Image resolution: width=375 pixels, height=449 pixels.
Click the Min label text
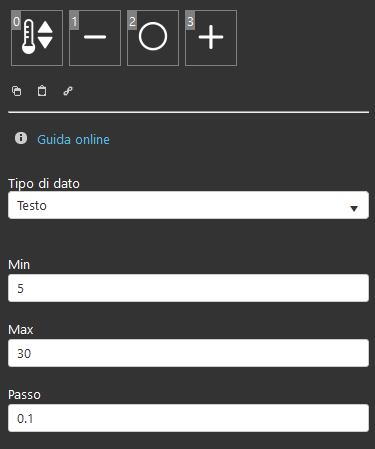pyautogui.click(x=19, y=265)
